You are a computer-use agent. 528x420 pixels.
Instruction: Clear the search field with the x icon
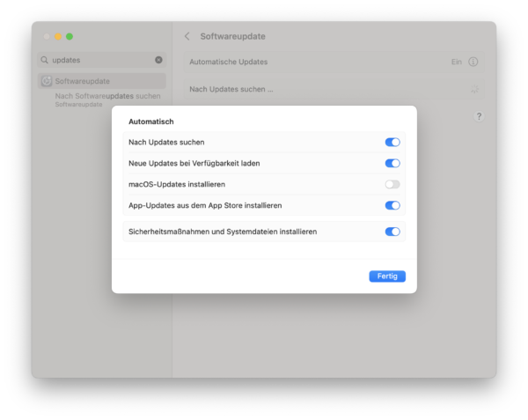(x=158, y=60)
